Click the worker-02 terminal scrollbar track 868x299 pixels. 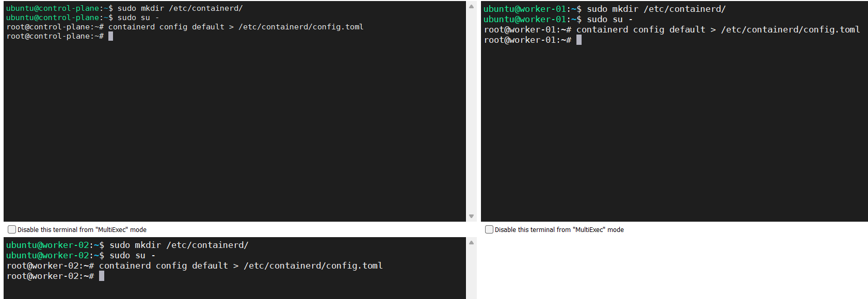pos(471,273)
